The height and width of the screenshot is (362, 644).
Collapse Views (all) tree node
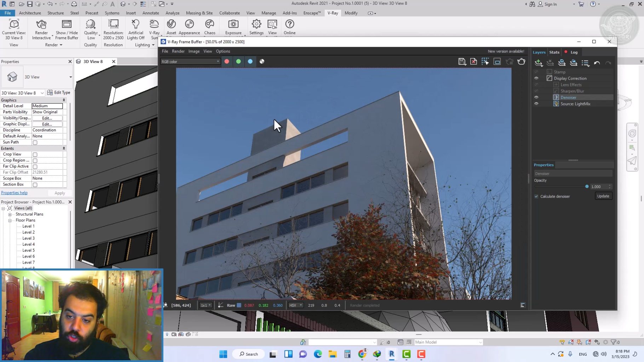[x=3, y=208]
